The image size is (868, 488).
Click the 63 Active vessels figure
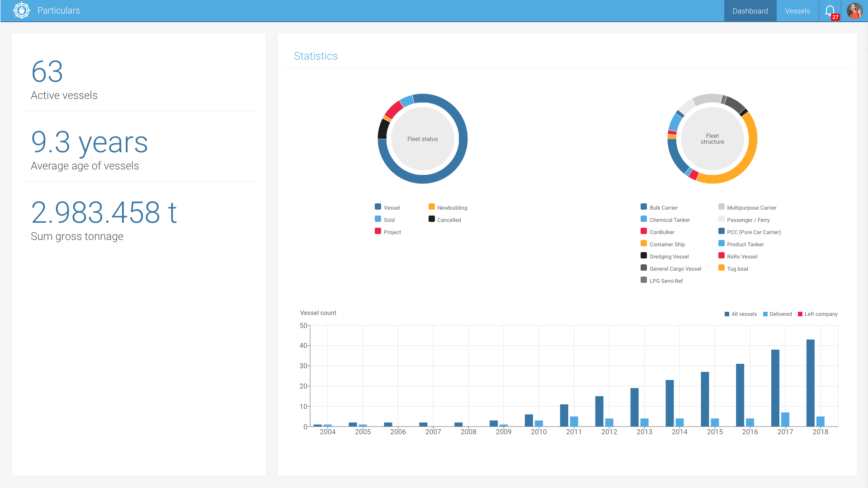click(47, 72)
